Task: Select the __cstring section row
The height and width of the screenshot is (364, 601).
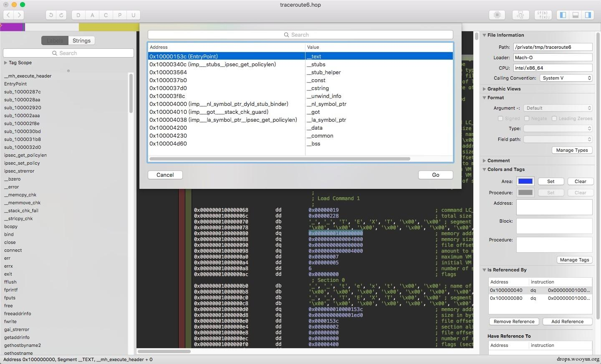Action: (300, 88)
